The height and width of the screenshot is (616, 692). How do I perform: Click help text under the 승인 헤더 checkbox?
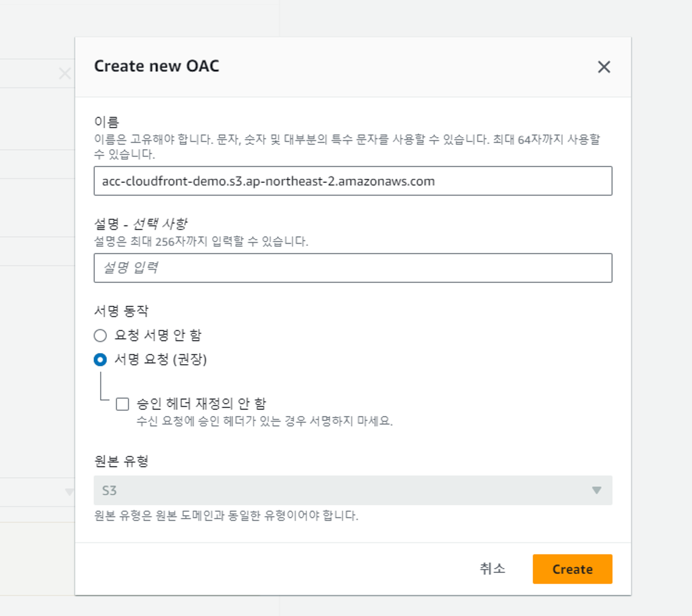[x=264, y=421]
